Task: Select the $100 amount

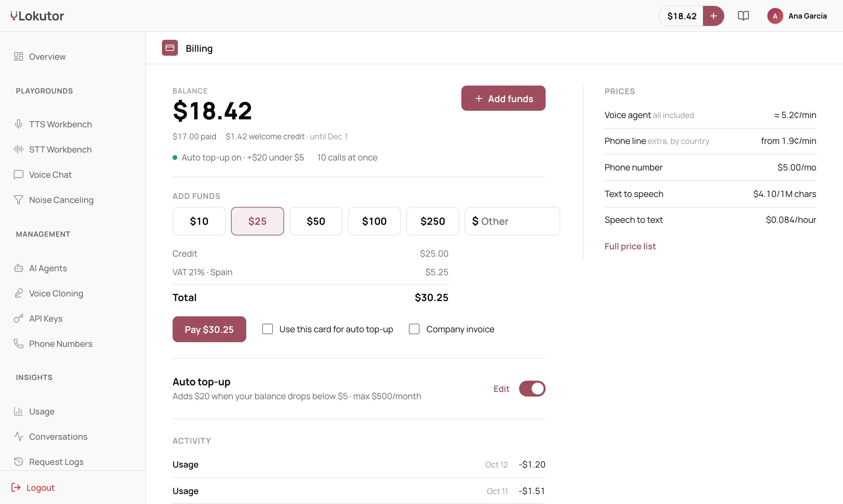Action: (374, 221)
